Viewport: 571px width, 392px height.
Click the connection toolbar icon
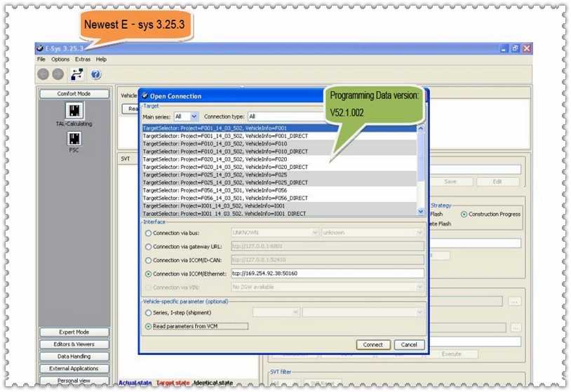point(77,74)
